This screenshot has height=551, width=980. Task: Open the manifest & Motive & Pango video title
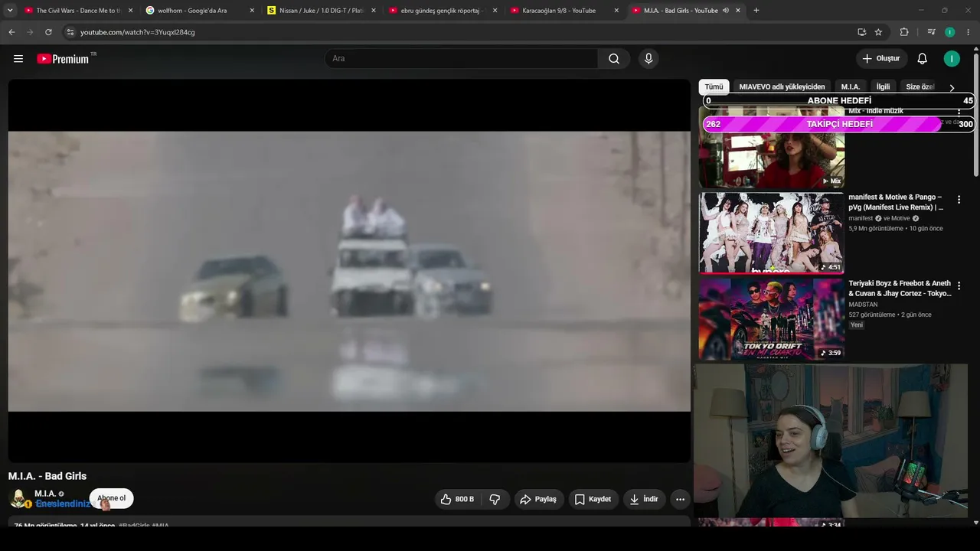click(x=896, y=202)
